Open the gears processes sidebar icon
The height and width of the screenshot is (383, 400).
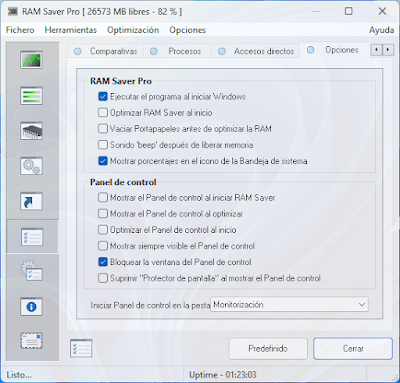pyautogui.click(x=31, y=166)
